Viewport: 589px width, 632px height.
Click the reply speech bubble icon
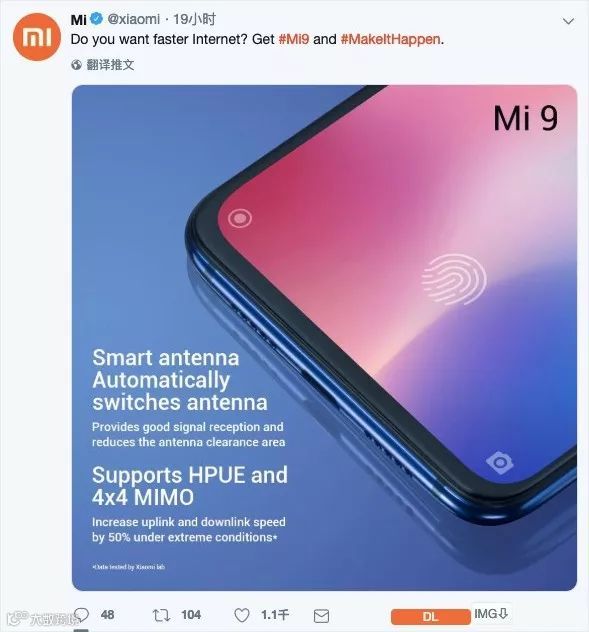tap(81, 615)
